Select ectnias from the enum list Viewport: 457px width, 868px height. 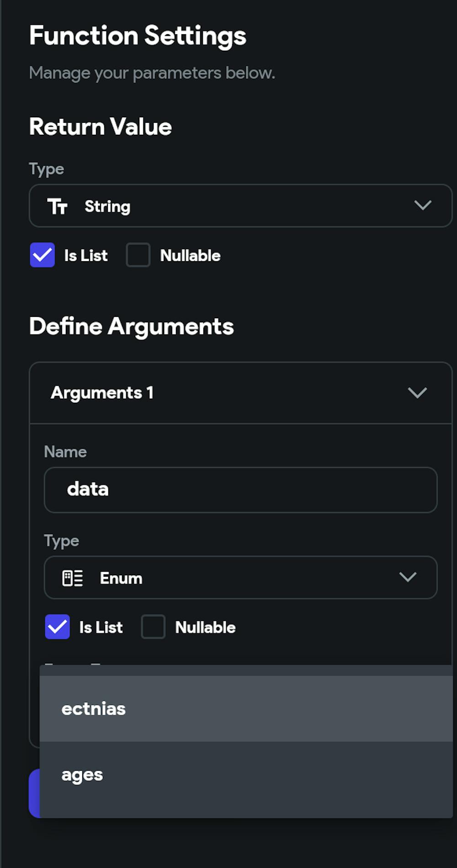93,709
